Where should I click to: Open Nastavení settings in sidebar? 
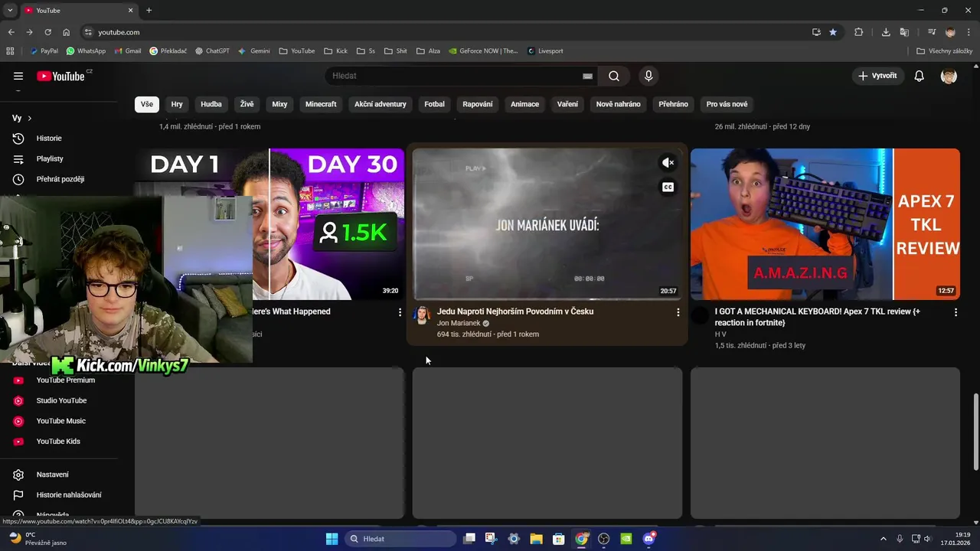coord(52,474)
